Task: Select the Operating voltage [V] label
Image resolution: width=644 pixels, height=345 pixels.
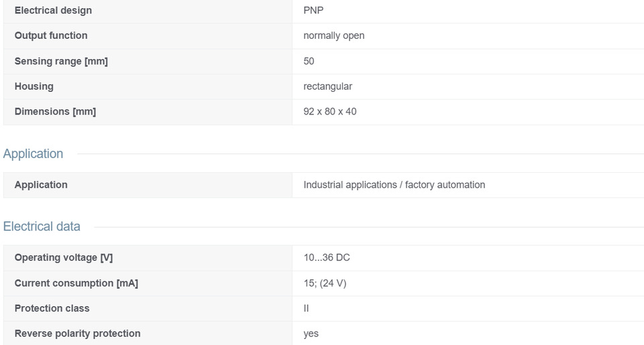Action: coord(64,258)
